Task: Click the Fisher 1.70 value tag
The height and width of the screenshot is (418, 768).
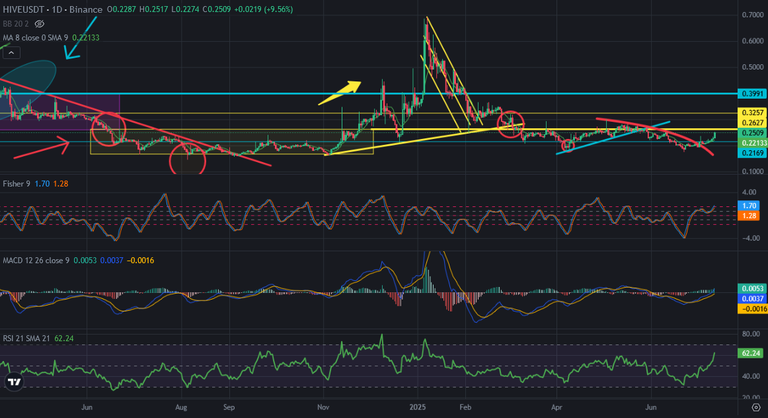Action: tap(748, 206)
